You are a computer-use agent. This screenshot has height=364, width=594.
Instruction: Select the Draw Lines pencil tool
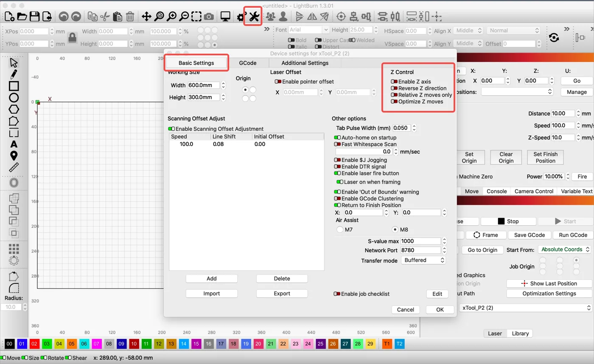[x=14, y=74]
